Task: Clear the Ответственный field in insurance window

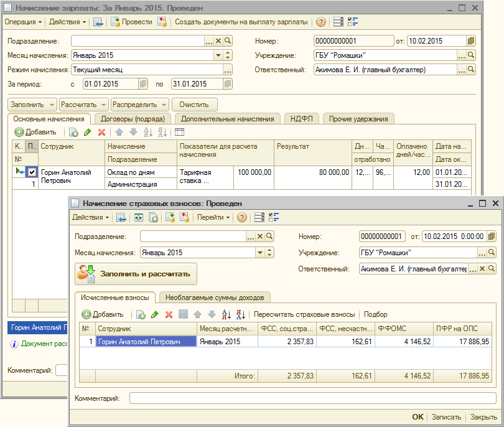Action: (482, 268)
